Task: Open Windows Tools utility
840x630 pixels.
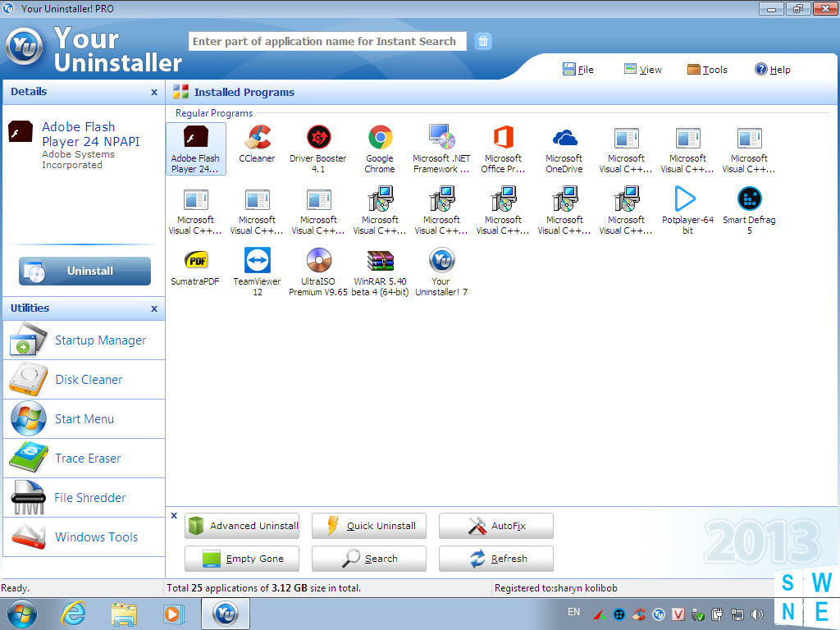Action: 84,536
